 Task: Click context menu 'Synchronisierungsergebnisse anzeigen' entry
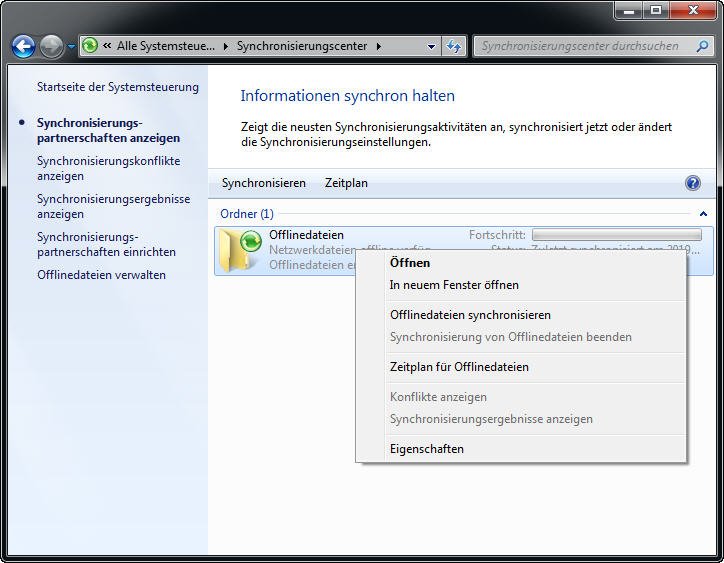[x=520, y=419]
